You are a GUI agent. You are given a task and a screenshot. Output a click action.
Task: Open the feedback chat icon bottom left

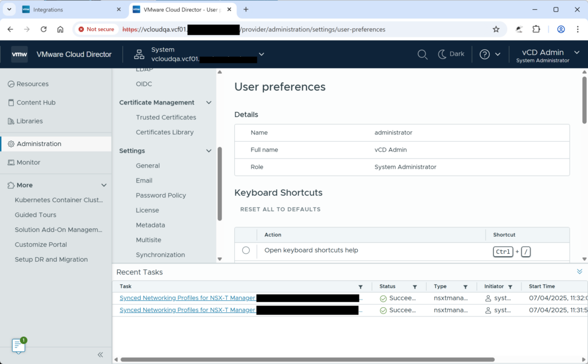(x=18, y=345)
